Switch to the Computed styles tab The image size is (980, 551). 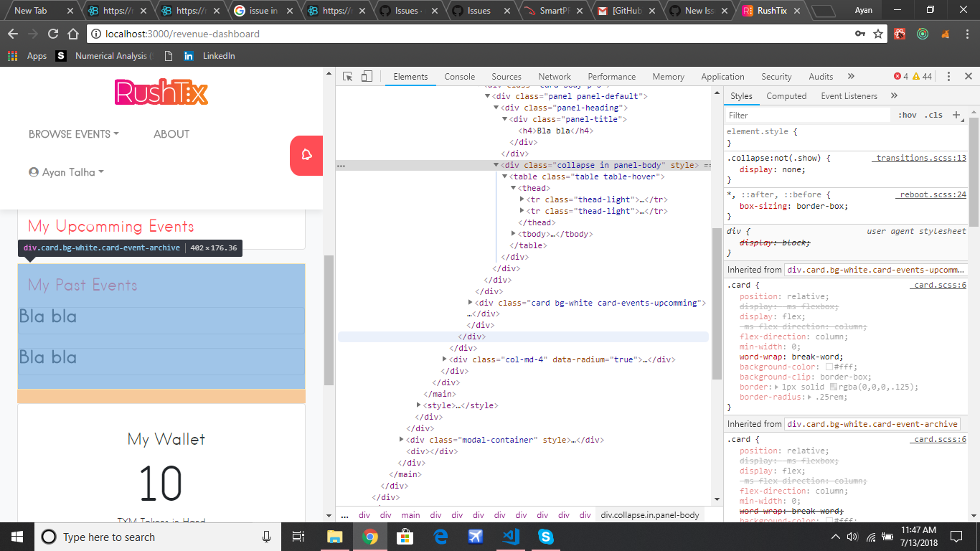[x=786, y=95]
